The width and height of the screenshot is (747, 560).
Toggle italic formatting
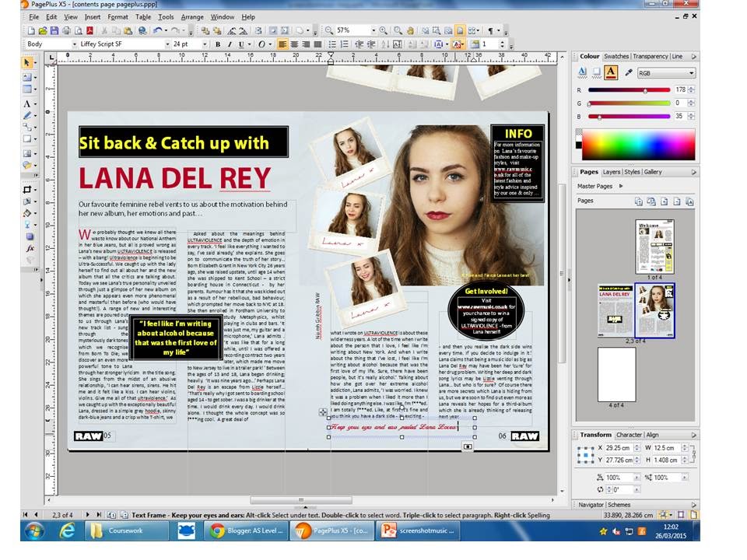[230, 44]
